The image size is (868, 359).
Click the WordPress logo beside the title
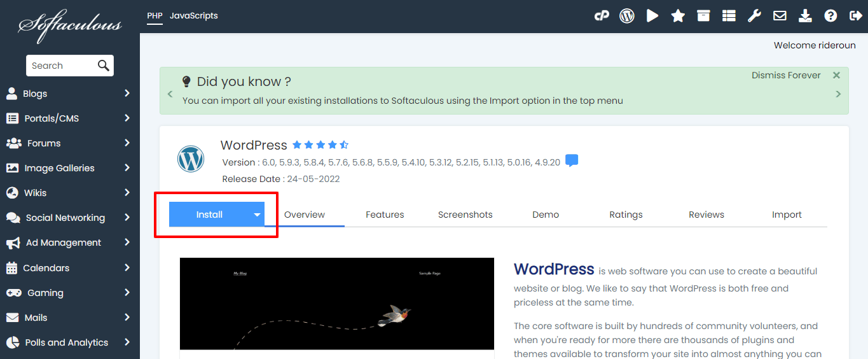coord(191,158)
